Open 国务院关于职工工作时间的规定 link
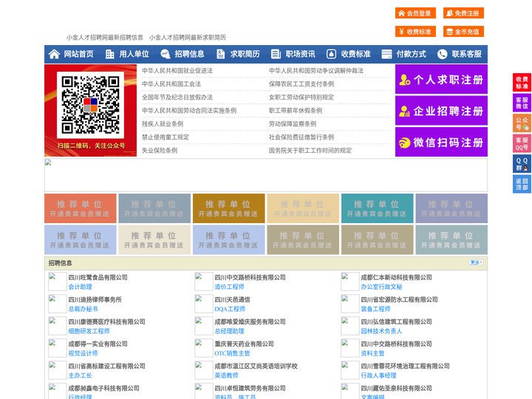This screenshot has height=399, width=532. tap(310, 150)
